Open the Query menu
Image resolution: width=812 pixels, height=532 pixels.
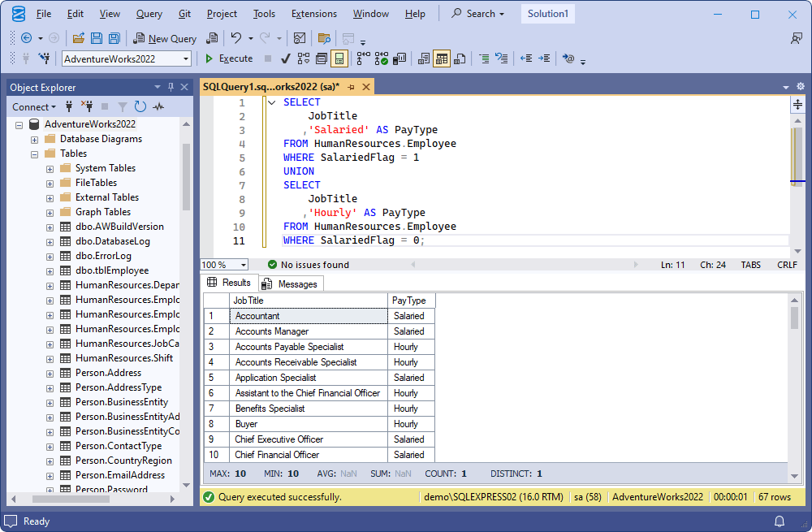[x=149, y=14]
